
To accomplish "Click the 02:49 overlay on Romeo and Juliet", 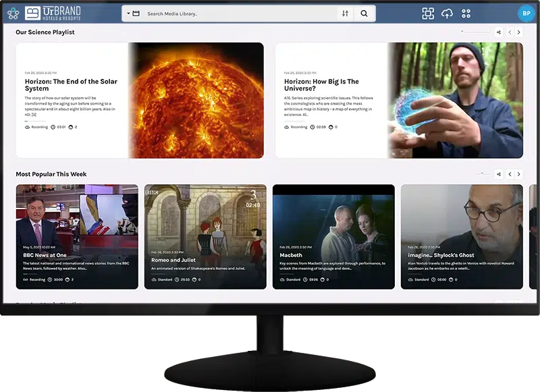I will pyautogui.click(x=252, y=205).
